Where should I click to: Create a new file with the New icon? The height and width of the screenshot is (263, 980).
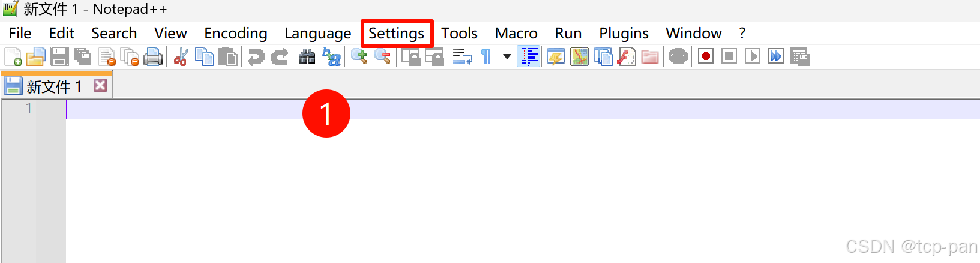click(13, 57)
